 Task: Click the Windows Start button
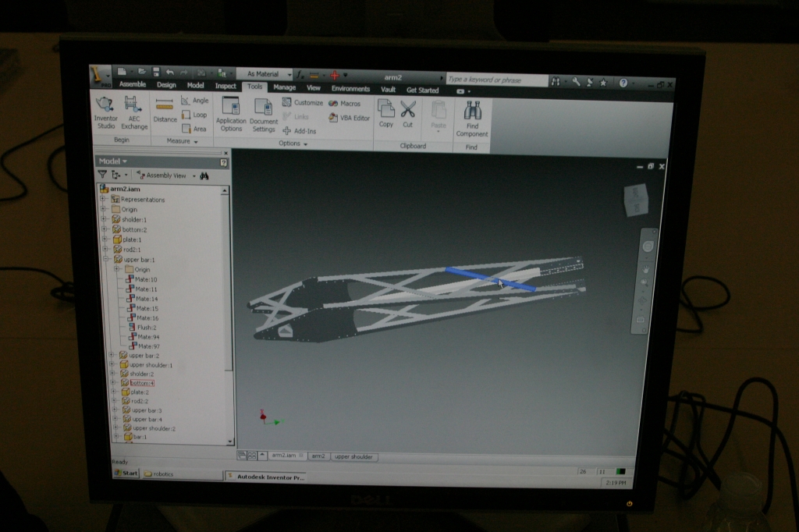click(126, 473)
